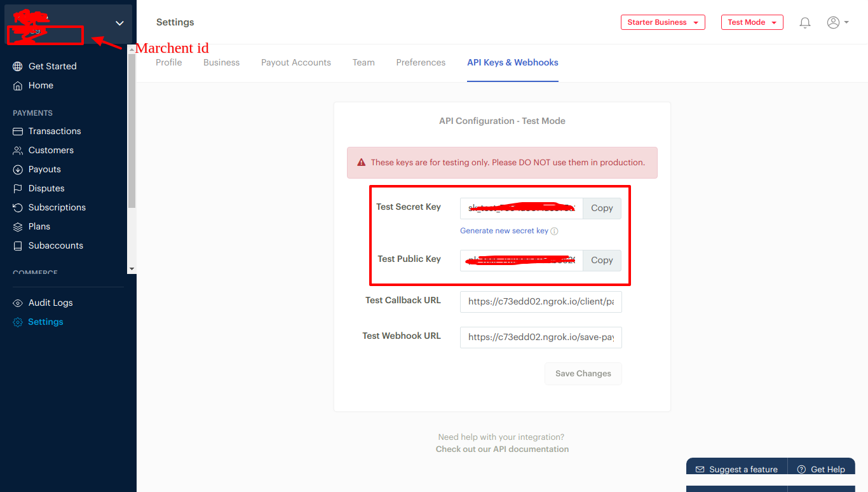Click the Test Callback URL field
This screenshot has width=868, height=492.
pos(541,302)
